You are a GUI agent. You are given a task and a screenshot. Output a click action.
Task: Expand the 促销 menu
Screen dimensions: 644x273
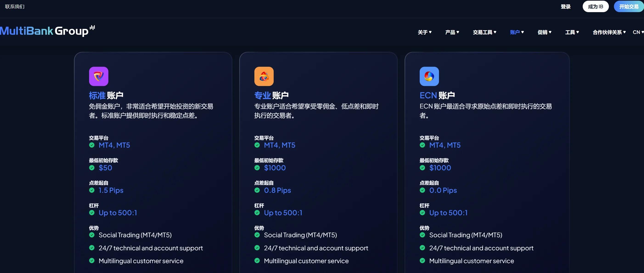(x=544, y=32)
